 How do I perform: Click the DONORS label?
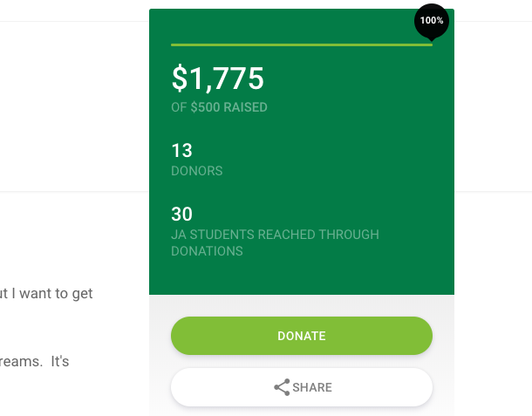[197, 171]
